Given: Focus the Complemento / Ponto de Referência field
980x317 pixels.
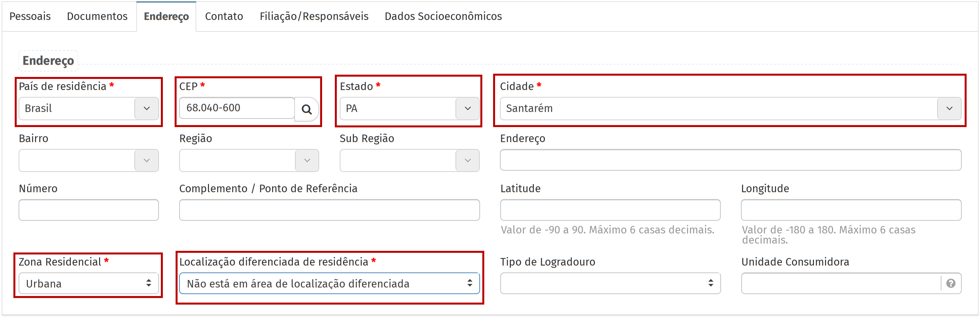Looking at the screenshot, I should [x=330, y=210].
